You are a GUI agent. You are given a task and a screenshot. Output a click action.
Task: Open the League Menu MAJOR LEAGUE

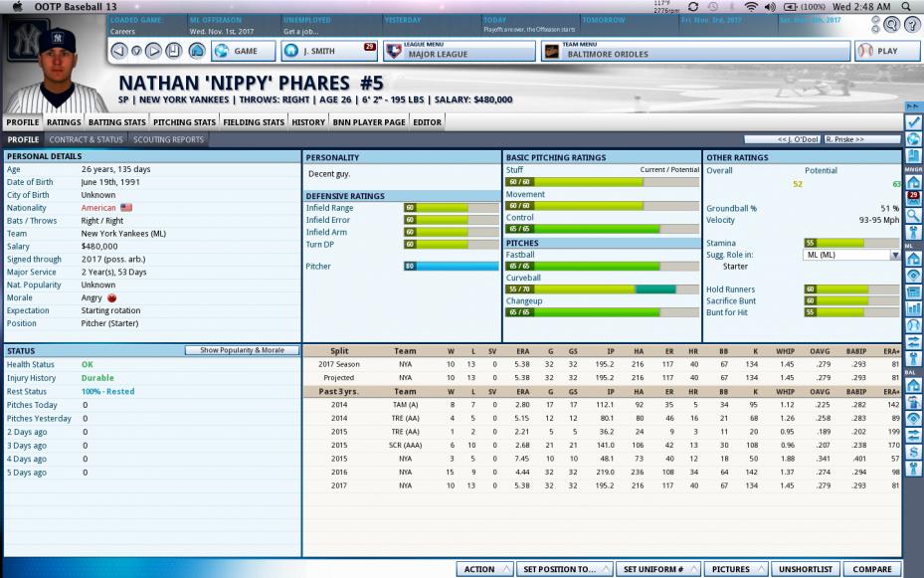pyautogui.click(x=460, y=51)
